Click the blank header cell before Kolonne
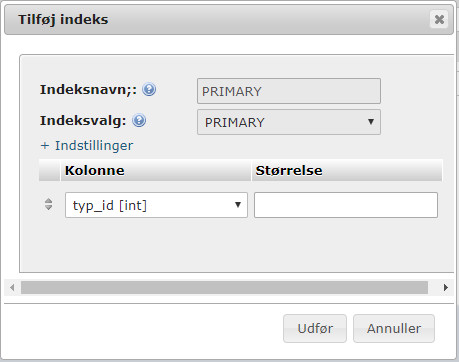This screenshot has height=362, width=459. point(49,170)
